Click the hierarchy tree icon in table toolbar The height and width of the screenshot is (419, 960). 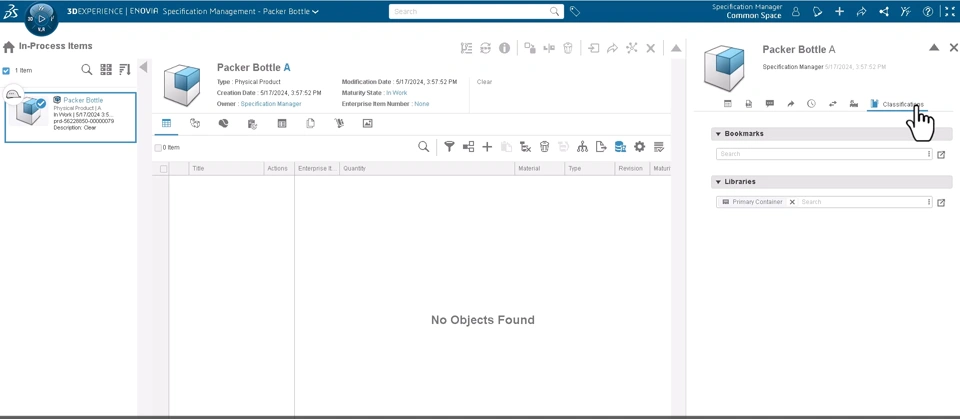point(582,146)
